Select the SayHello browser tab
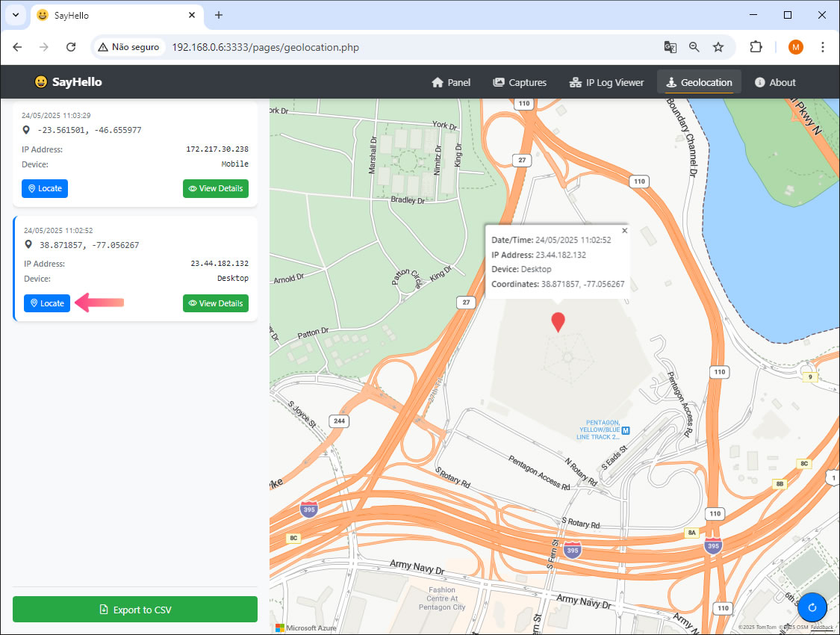Image resolution: width=840 pixels, height=635 pixels. pyautogui.click(x=116, y=15)
